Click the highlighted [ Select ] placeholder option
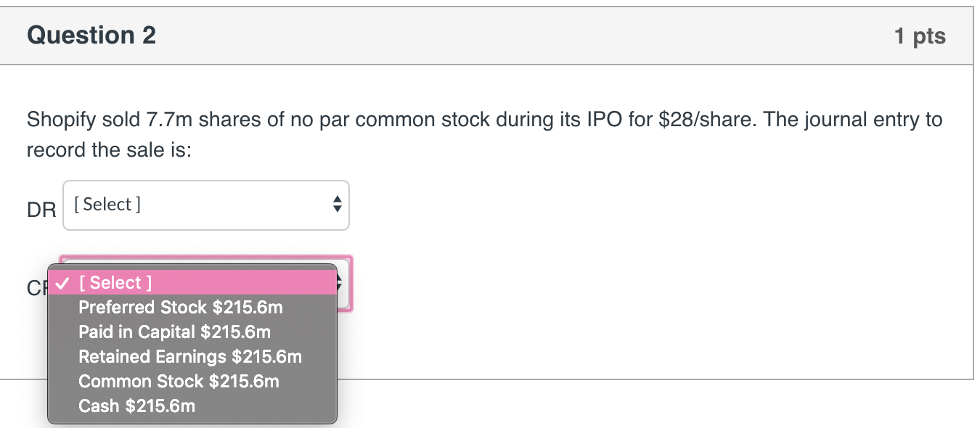This screenshot has width=980, height=428. (x=116, y=283)
